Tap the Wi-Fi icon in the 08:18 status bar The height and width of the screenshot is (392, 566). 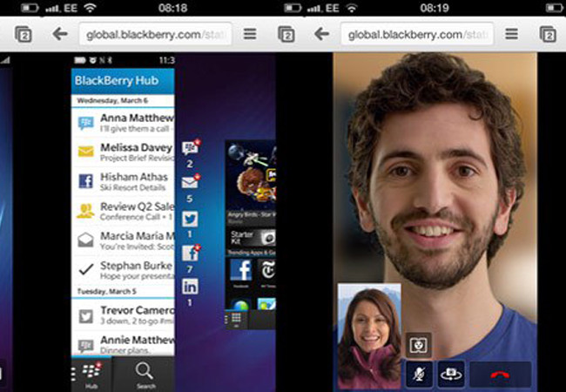click(x=90, y=8)
